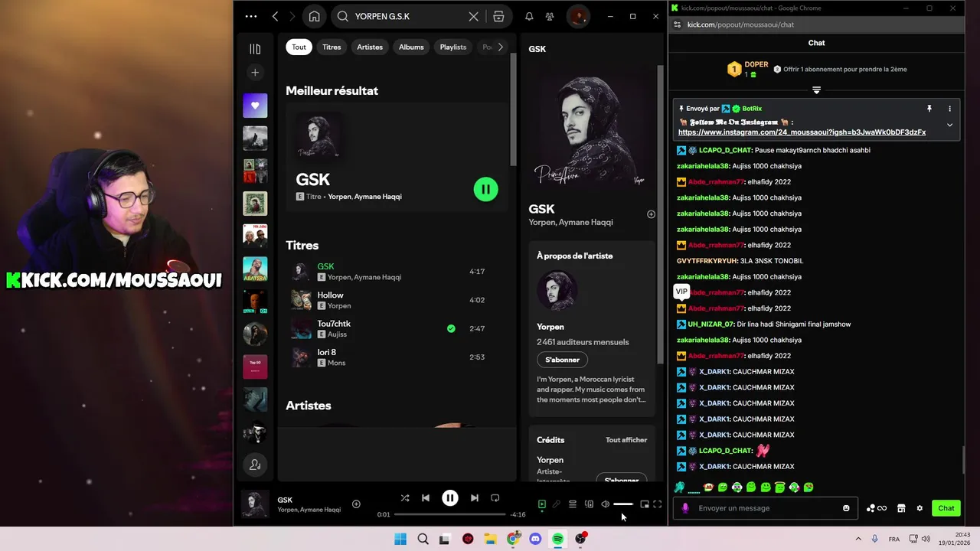Add playing GSK to Liked Songs
Image resolution: width=980 pixels, height=551 pixels.
(x=356, y=504)
